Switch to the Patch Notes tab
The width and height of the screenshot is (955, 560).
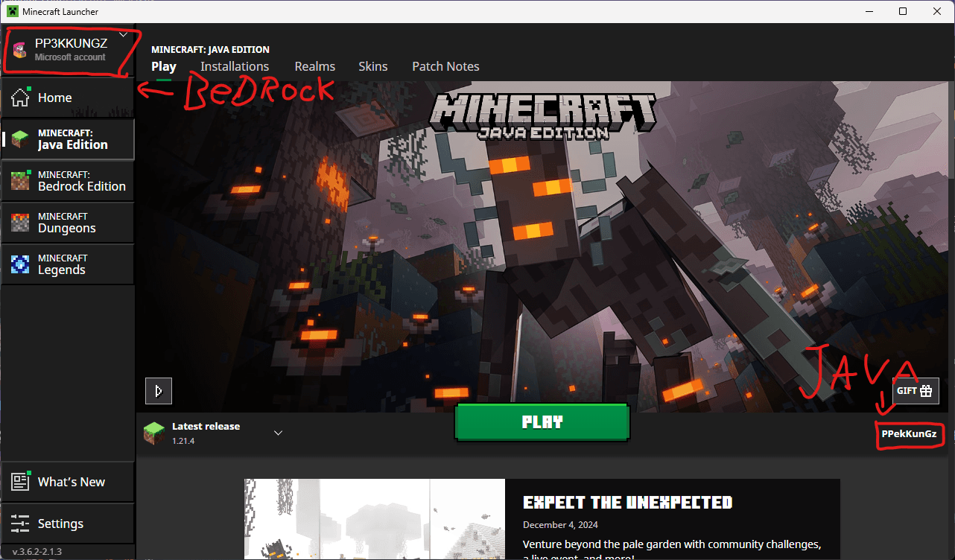point(445,66)
